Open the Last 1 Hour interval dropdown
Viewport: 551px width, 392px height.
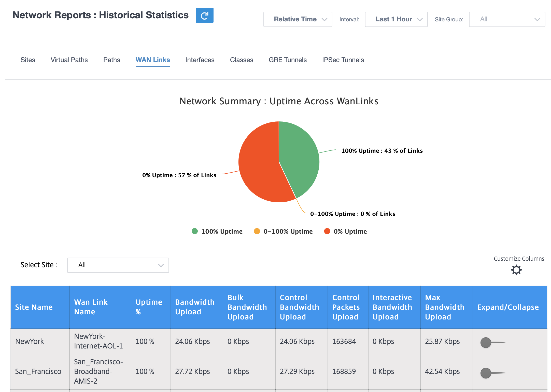click(396, 19)
